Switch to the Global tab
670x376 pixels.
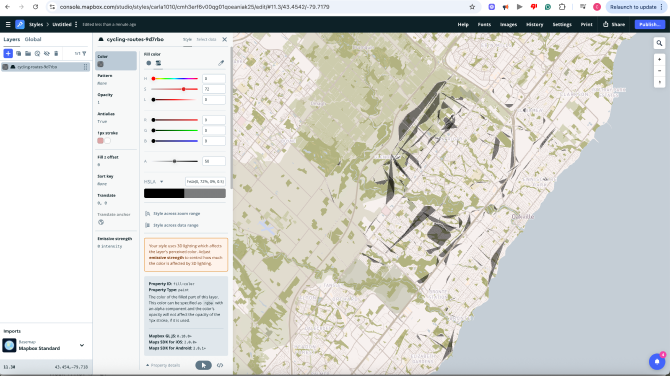pos(33,39)
